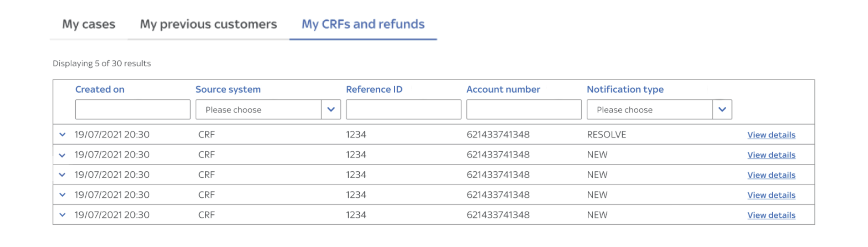
Task: Click the Source system dropdown arrow icon
Action: pyautogui.click(x=331, y=109)
